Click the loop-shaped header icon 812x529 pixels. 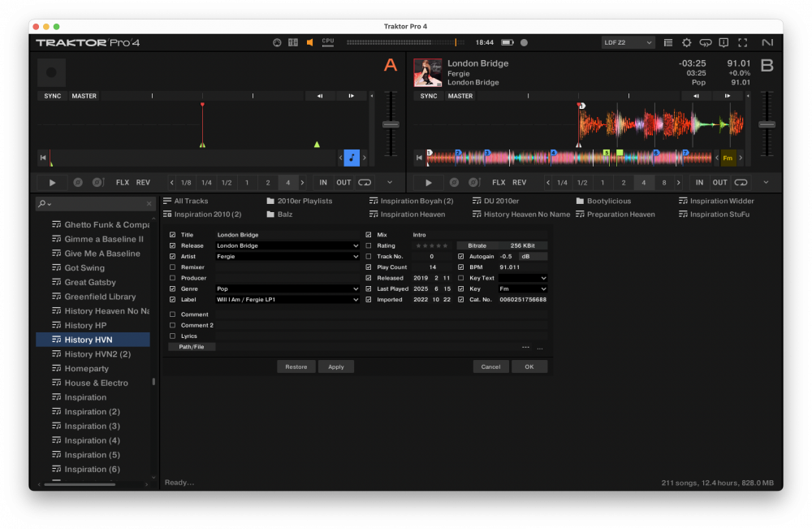(x=706, y=42)
